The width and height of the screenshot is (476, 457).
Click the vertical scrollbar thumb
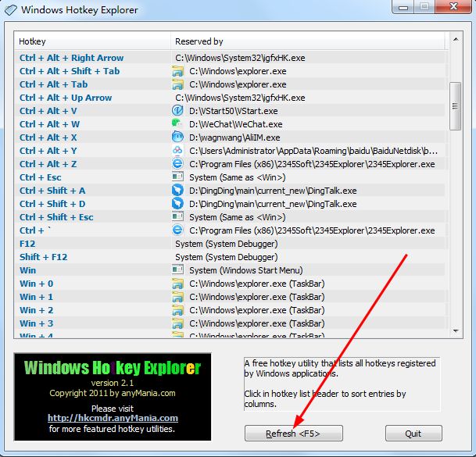[x=455, y=106]
